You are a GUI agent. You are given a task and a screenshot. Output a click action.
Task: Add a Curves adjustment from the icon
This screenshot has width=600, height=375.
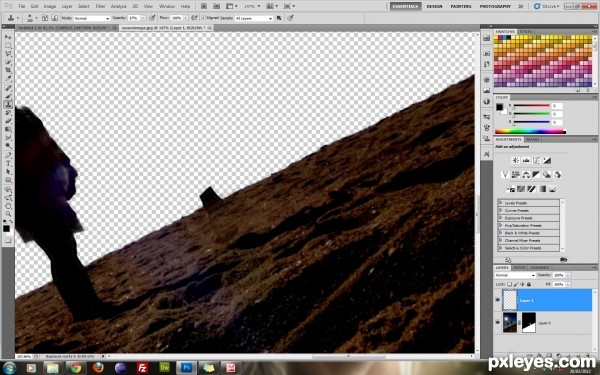tap(536, 160)
